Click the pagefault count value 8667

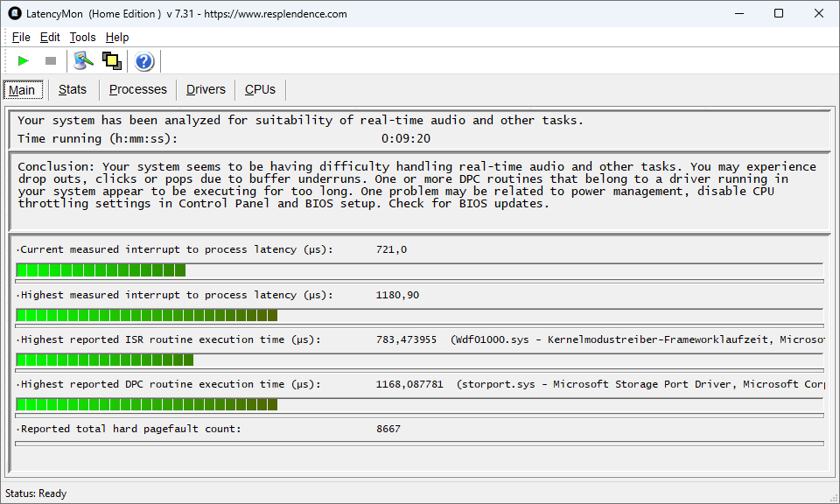(388, 429)
